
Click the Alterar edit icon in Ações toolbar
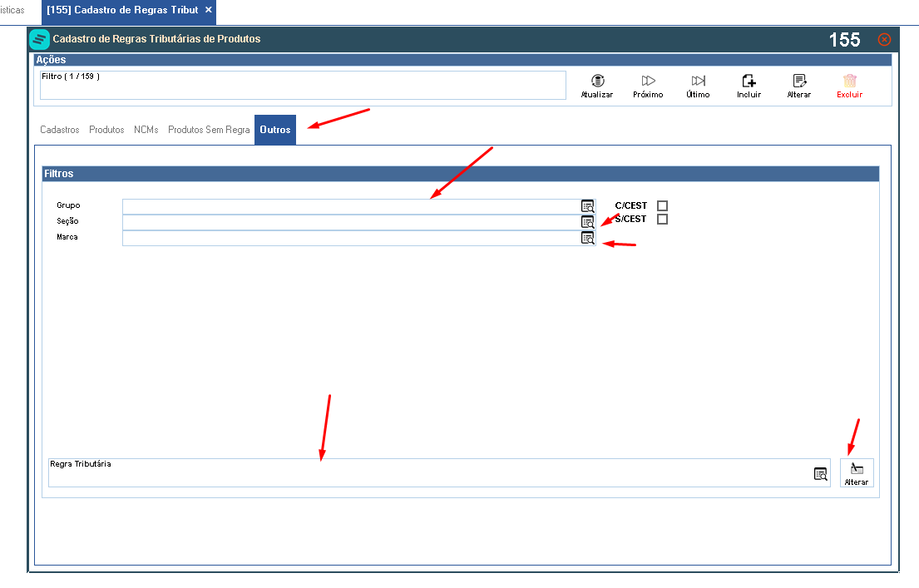click(x=799, y=81)
